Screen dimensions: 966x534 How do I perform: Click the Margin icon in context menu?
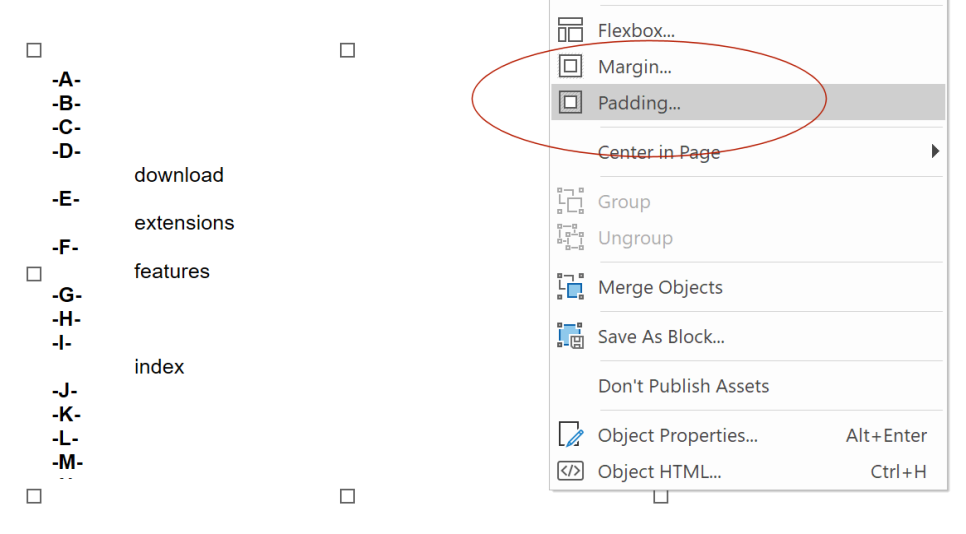(x=570, y=66)
